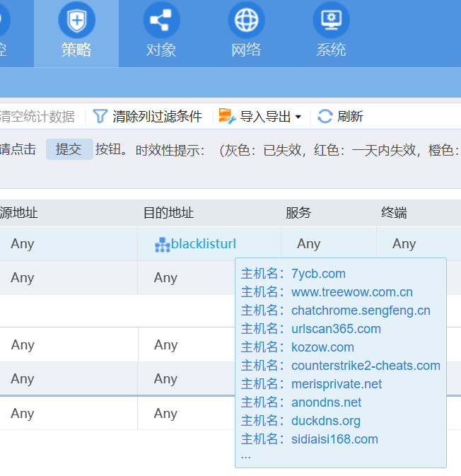Click 清除列过滤条件 button
Image resolution: width=461 pixels, height=476 pixels.
[x=157, y=117]
